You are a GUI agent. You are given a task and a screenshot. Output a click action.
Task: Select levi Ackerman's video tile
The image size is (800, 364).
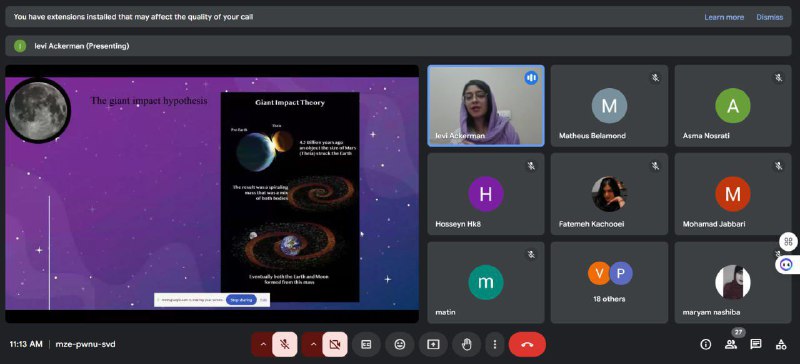pyautogui.click(x=486, y=106)
